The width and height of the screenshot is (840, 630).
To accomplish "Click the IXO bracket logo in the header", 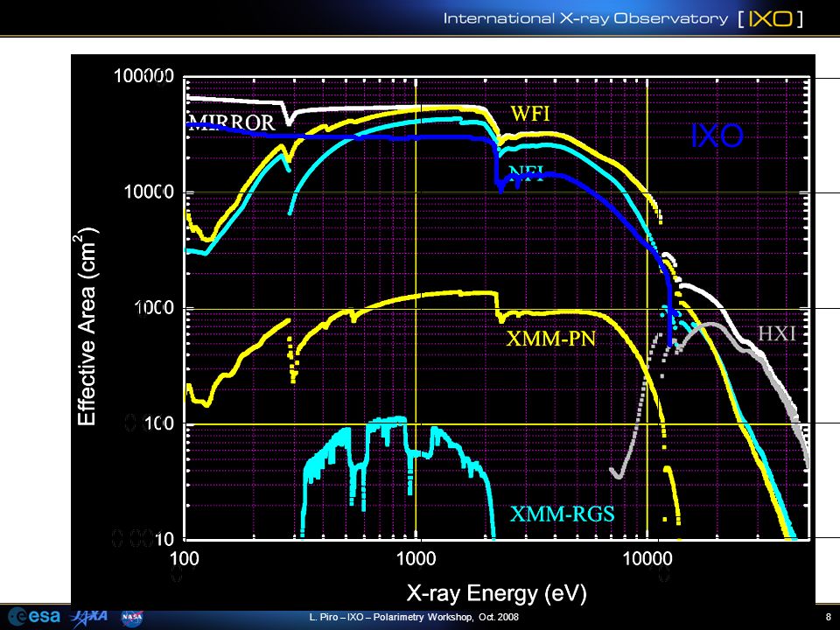I will coord(770,18).
